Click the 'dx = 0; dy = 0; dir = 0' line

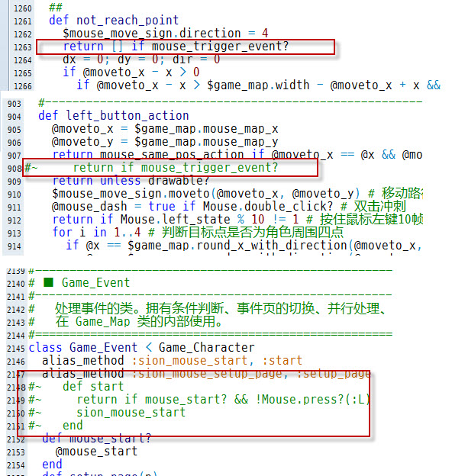[x=141, y=59]
